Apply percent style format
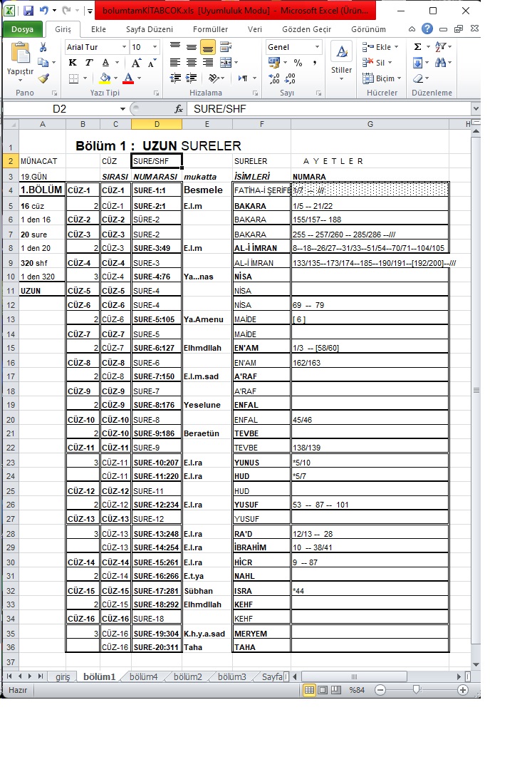This screenshot has height=757, width=532. (x=298, y=63)
